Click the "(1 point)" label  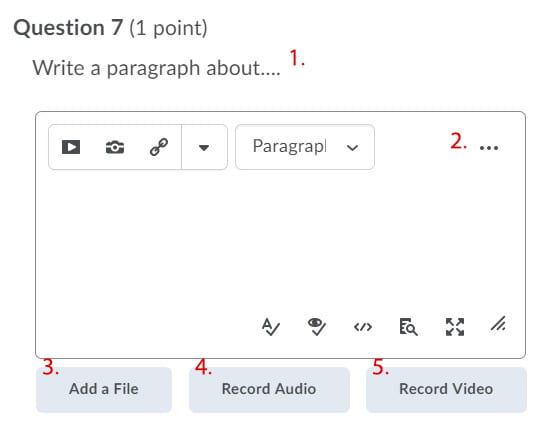click(x=168, y=28)
